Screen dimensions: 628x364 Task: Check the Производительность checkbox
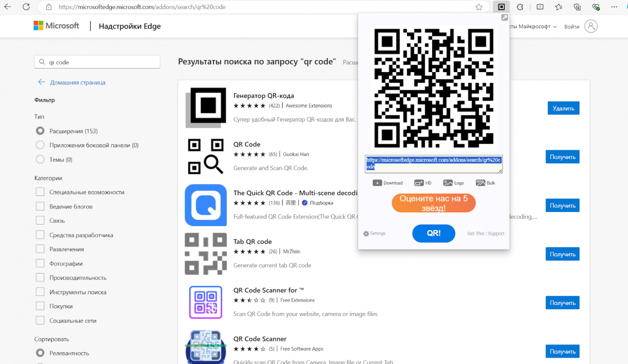pos(40,278)
